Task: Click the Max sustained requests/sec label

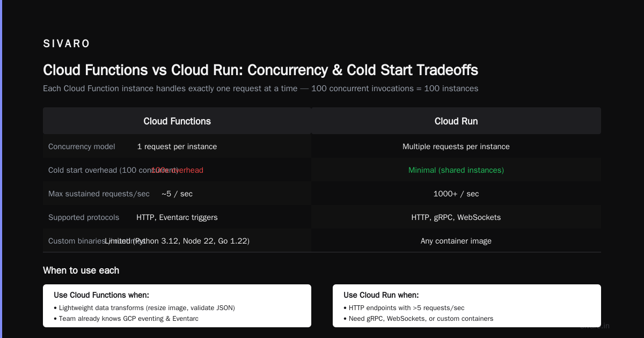Action: pyautogui.click(x=99, y=194)
